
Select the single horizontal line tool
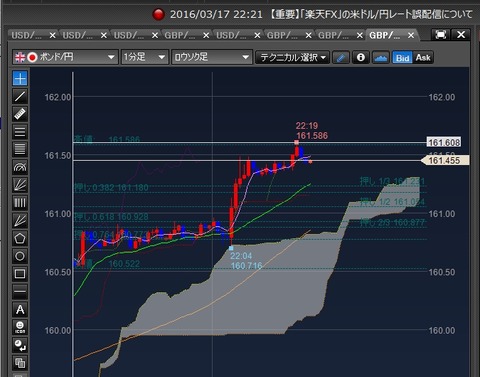[20, 292]
